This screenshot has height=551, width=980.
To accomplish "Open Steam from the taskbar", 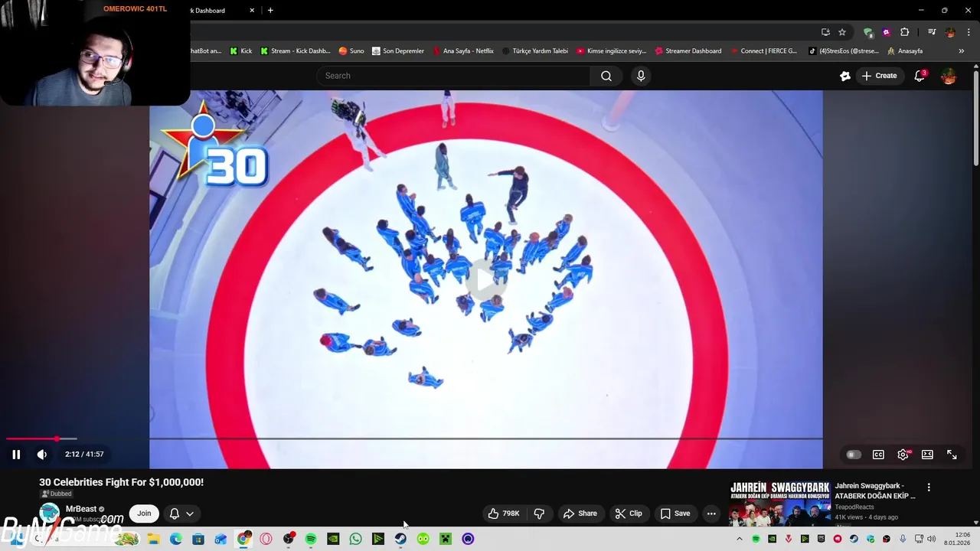I will [400, 539].
